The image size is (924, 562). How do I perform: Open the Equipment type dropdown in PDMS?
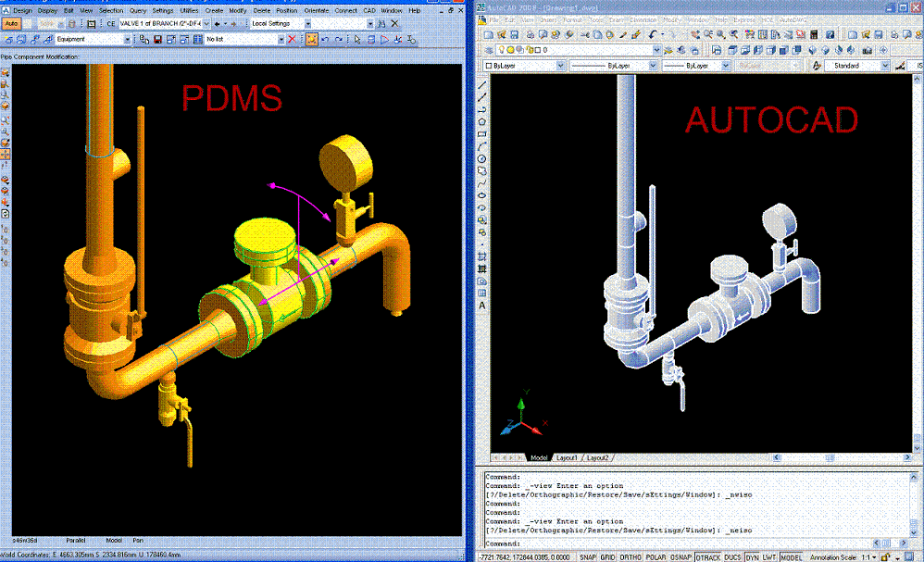[127, 40]
